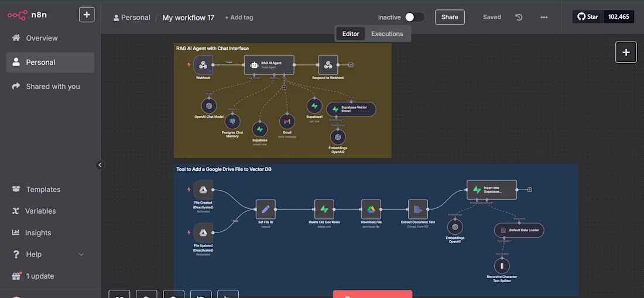
Task: Collapse the sidebar with the arrow
Action: (100, 165)
